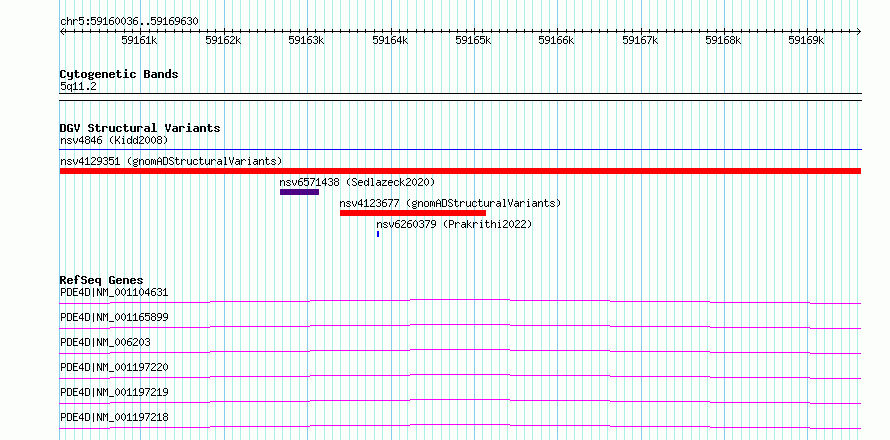Click the 59168k ruler tick label
The height and width of the screenshot is (440, 890).
pos(723,40)
